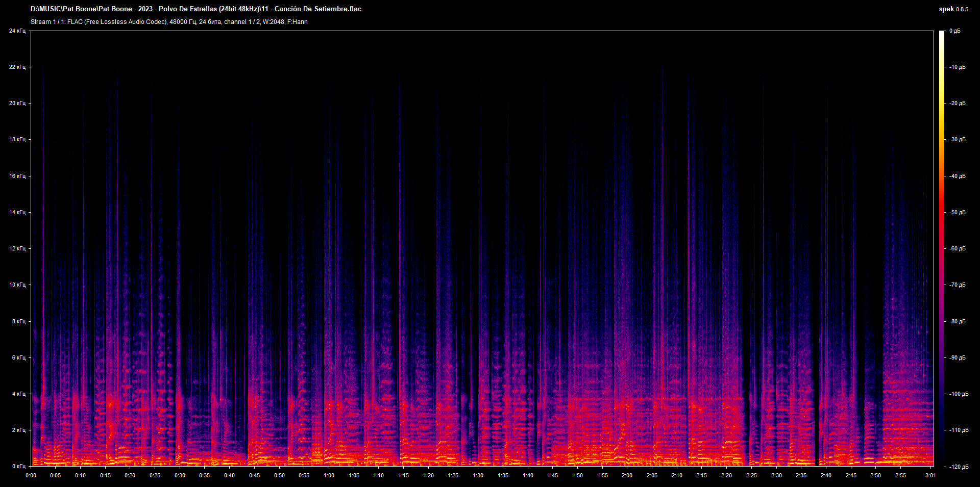This screenshot has height=487, width=980.
Task: Click the -30 дБ level label
Action: 957,140
